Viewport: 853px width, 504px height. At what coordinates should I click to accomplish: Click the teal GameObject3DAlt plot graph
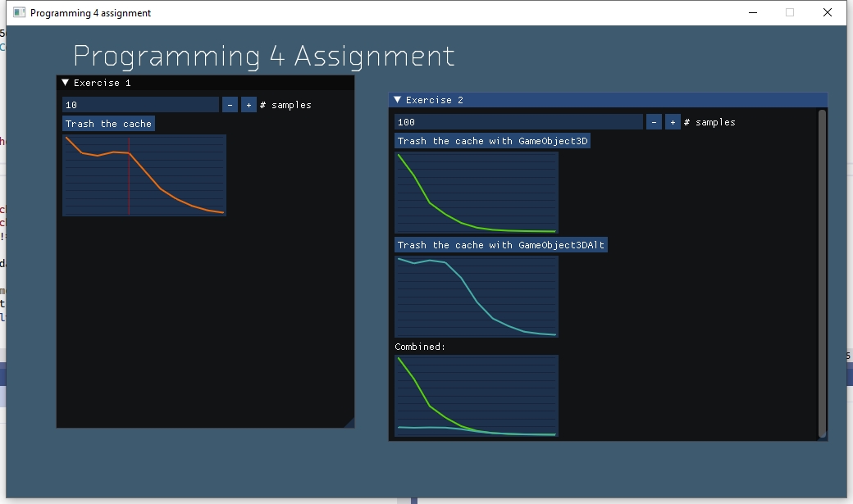point(477,297)
